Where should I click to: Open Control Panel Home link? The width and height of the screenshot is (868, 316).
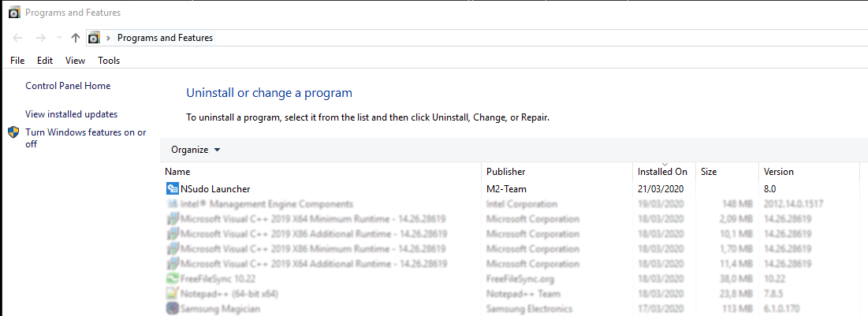point(68,86)
